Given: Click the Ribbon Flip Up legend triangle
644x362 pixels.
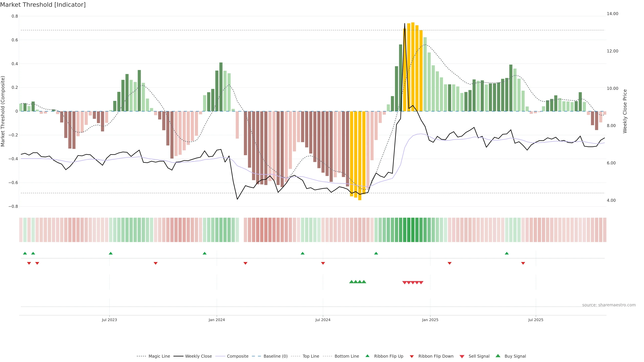Looking at the screenshot, I should pyautogui.click(x=367, y=356).
